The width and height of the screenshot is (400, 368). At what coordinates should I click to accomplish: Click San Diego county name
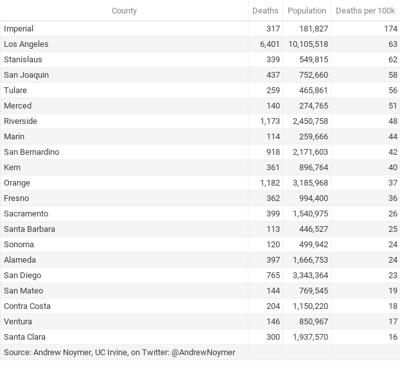[22, 275]
